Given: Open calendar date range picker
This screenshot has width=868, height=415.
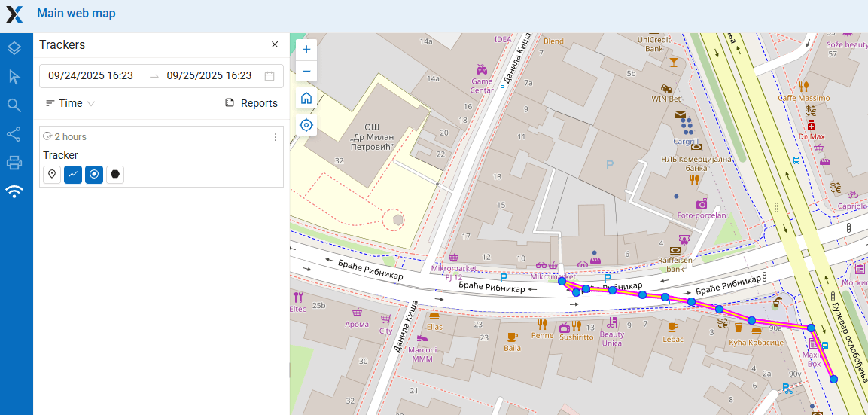Looking at the screenshot, I should [x=270, y=76].
